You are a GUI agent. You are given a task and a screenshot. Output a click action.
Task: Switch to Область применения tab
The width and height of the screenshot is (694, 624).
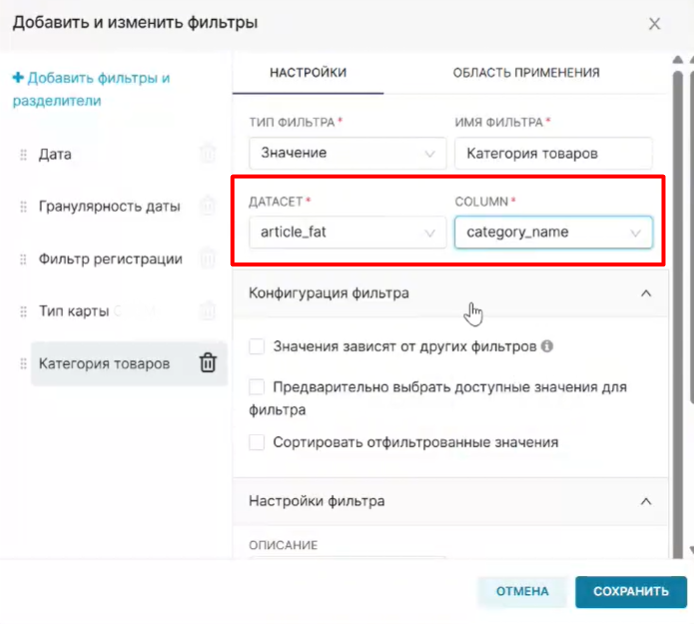[526, 72]
